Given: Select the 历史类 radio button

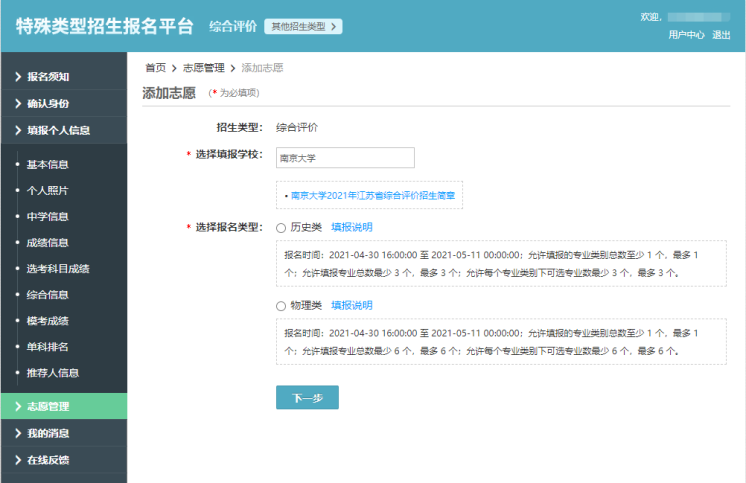Looking at the screenshot, I should click(281, 228).
